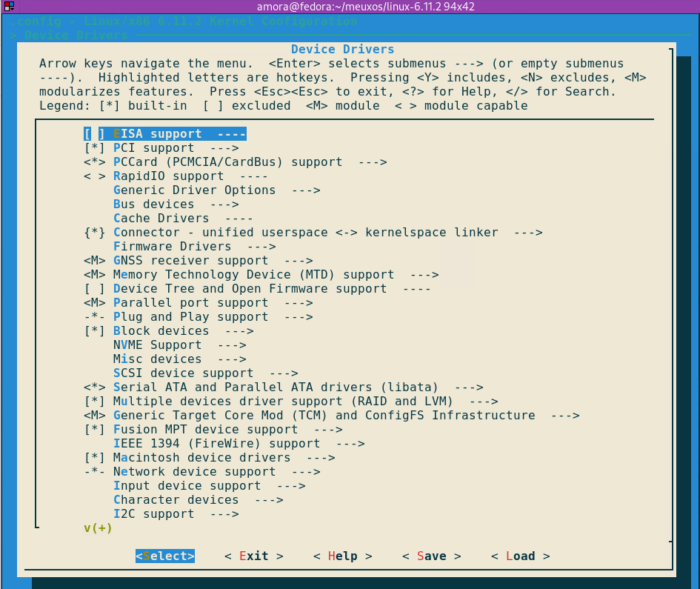Open SCSI device support submenu arrow
700x589 pixels.
point(284,373)
